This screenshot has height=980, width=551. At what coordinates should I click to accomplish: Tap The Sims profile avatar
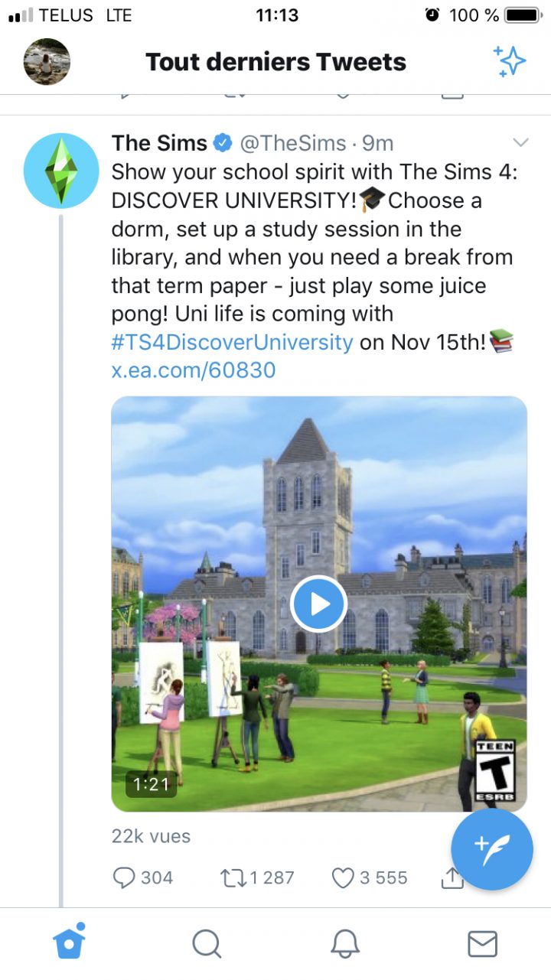click(61, 170)
